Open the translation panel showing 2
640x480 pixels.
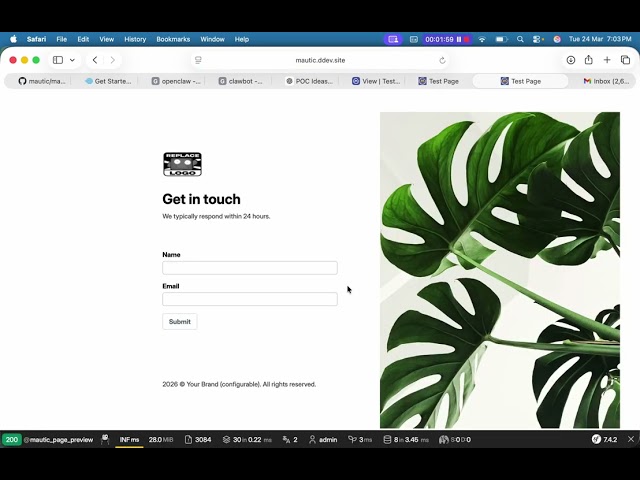(x=290, y=440)
